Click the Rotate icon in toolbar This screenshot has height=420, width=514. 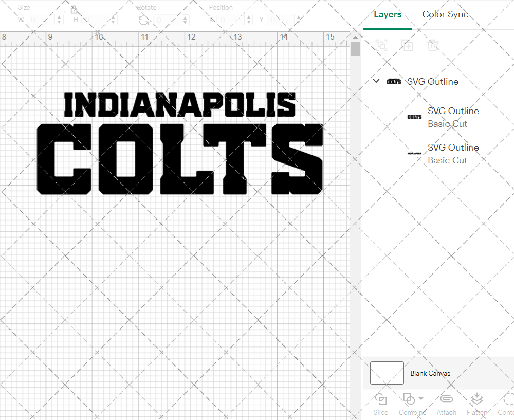click(x=144, y=20)
